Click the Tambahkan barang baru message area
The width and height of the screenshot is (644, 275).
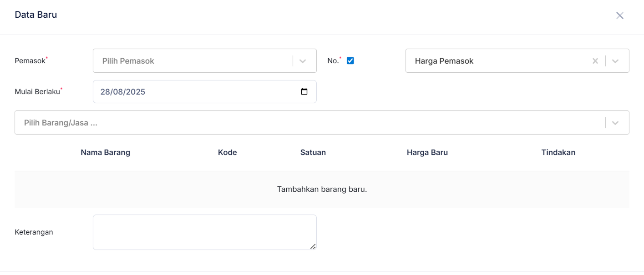click(322, 189)
